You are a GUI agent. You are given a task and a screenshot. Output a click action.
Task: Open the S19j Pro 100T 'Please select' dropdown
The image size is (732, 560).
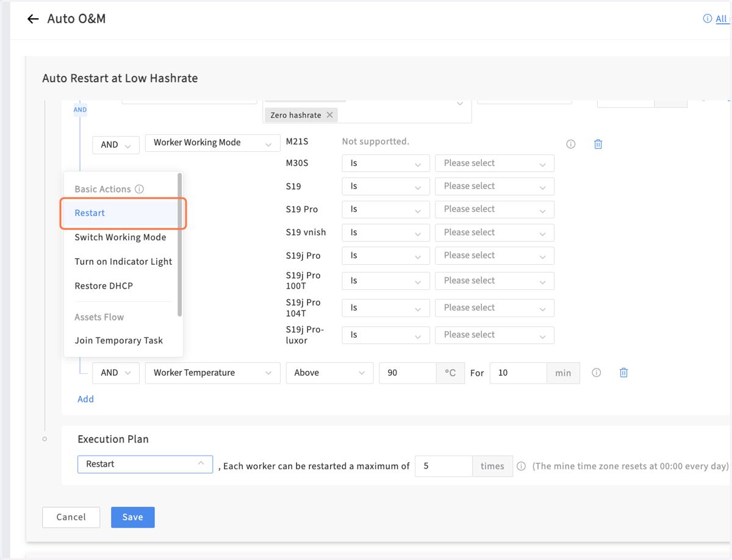pos(495,281)
